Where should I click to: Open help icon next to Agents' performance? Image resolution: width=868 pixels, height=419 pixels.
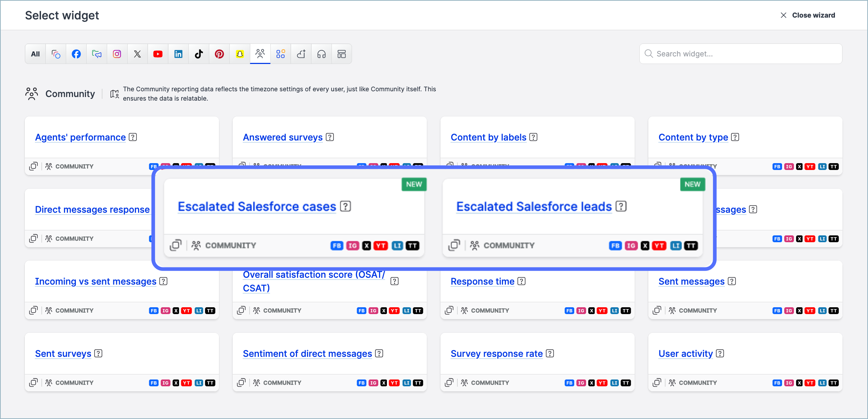click(x=133, y=137)
